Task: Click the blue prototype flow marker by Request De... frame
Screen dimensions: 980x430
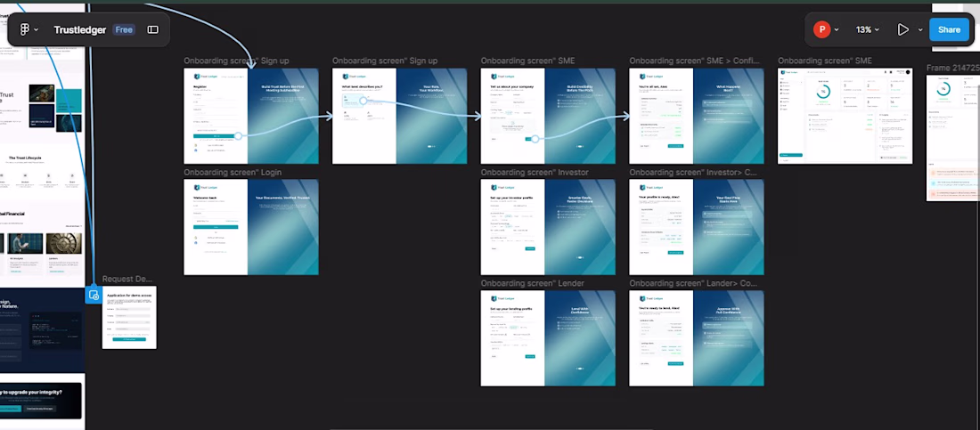Action: click(94, 295)
